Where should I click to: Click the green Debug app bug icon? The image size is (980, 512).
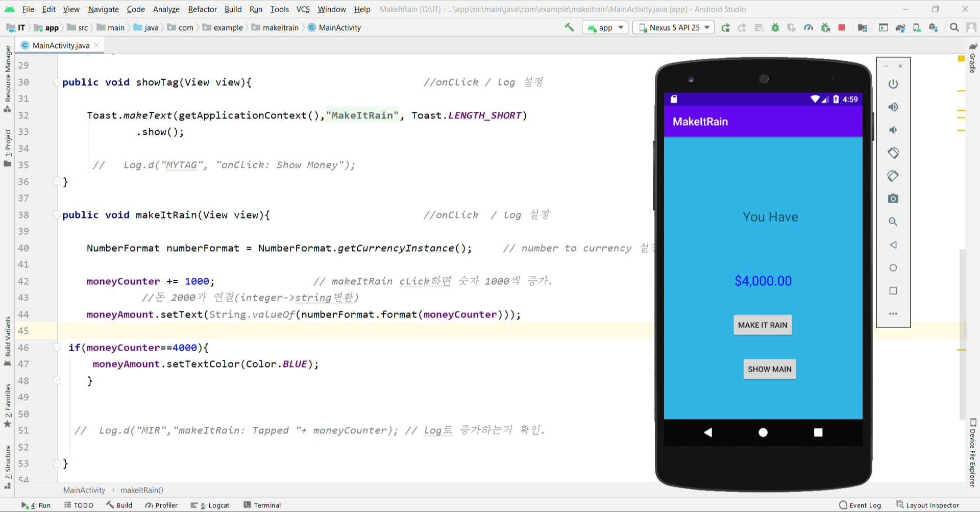coord(775,28)
